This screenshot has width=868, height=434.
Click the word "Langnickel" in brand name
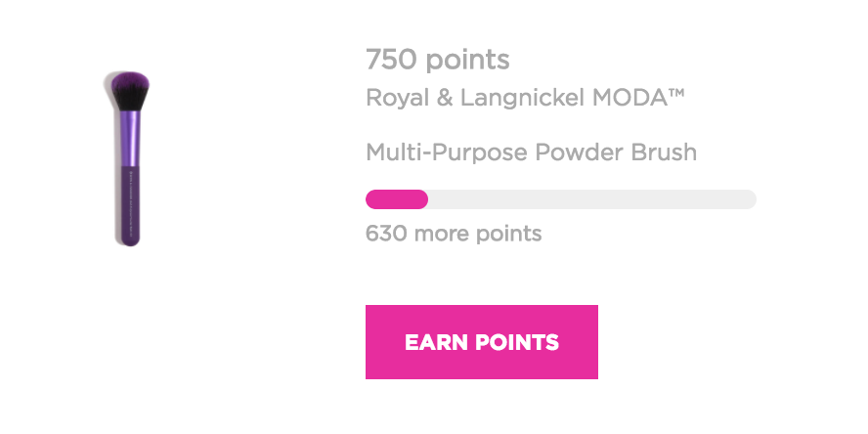pos(522,99)
